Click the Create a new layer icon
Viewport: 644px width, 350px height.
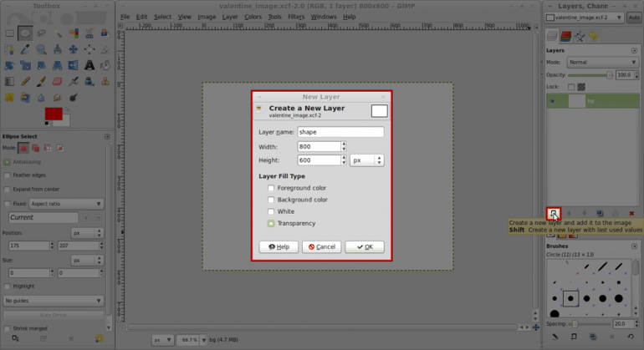[553, 213]
